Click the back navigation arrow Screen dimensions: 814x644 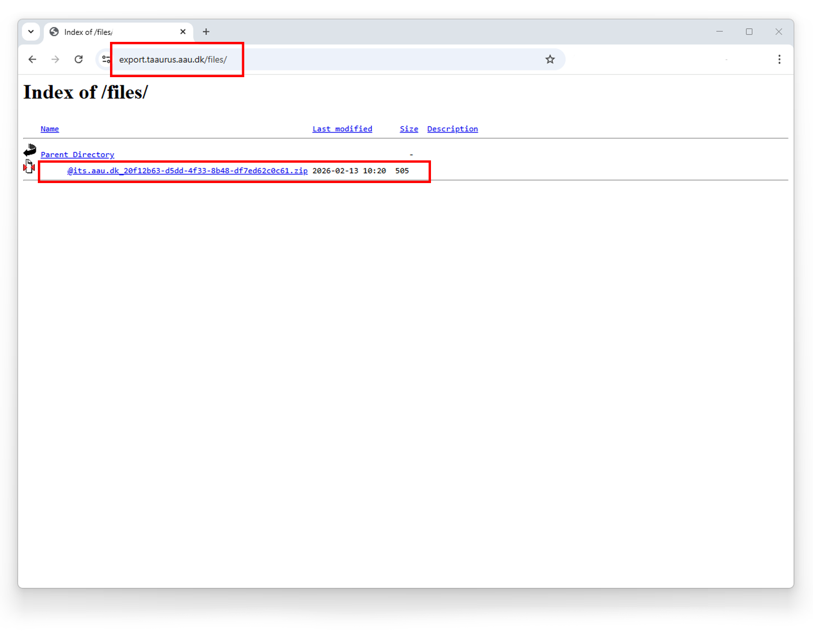pos(32,59)
